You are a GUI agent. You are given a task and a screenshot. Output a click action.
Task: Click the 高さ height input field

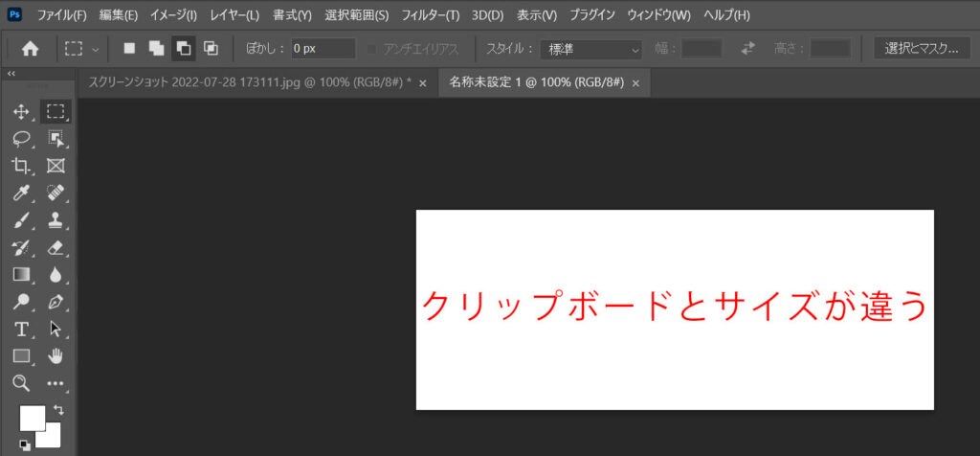(830, 49)
